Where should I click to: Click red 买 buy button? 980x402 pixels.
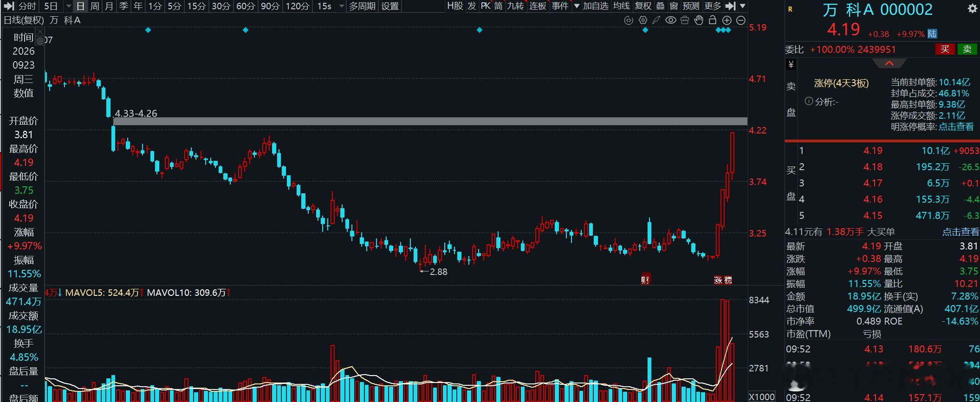coord(945,49)
